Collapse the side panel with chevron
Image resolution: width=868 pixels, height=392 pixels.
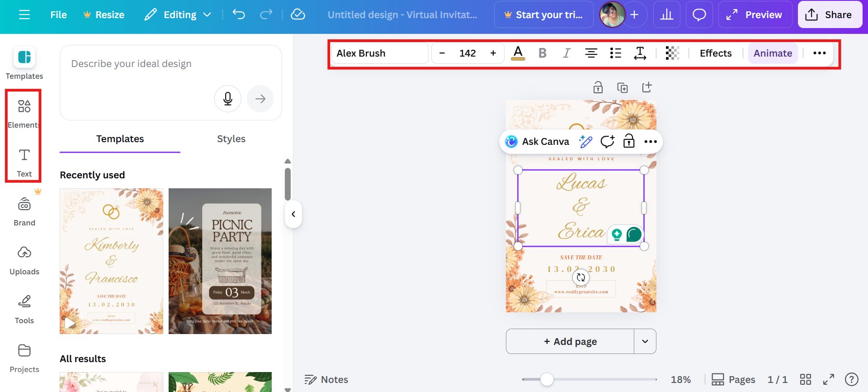293,214
